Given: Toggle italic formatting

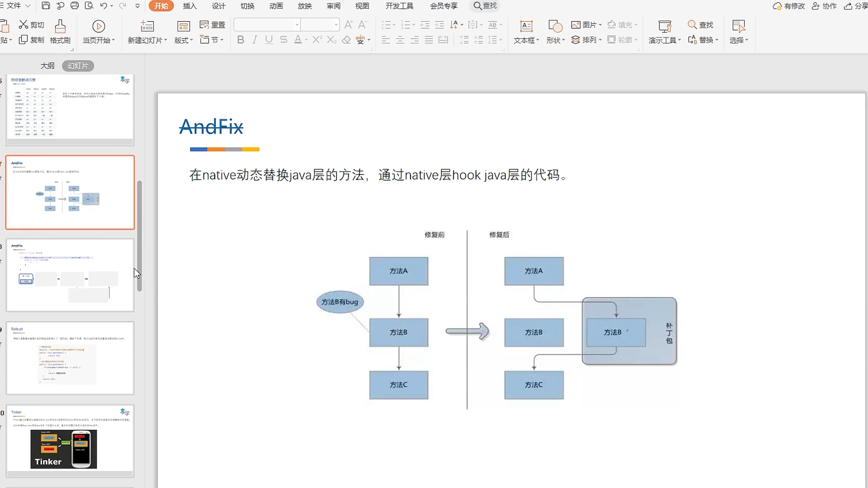Looking at the screenshot, I should (x=255, y=40).
